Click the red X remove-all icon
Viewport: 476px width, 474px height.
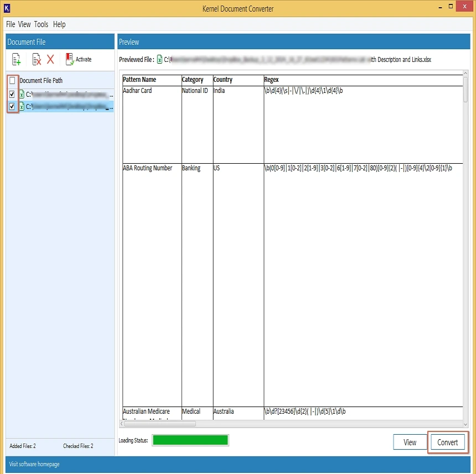[x=50, y=59]
